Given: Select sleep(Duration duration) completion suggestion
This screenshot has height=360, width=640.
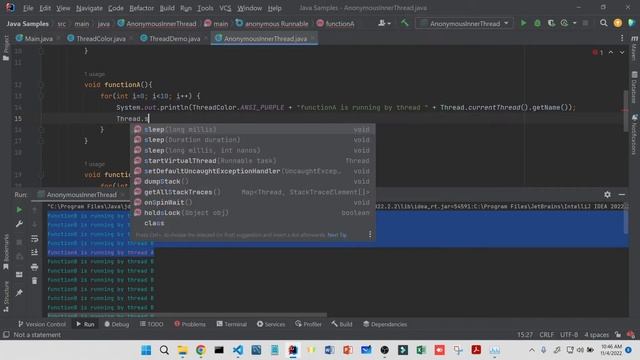Looking at the screenshot, I should pos(252,140).
